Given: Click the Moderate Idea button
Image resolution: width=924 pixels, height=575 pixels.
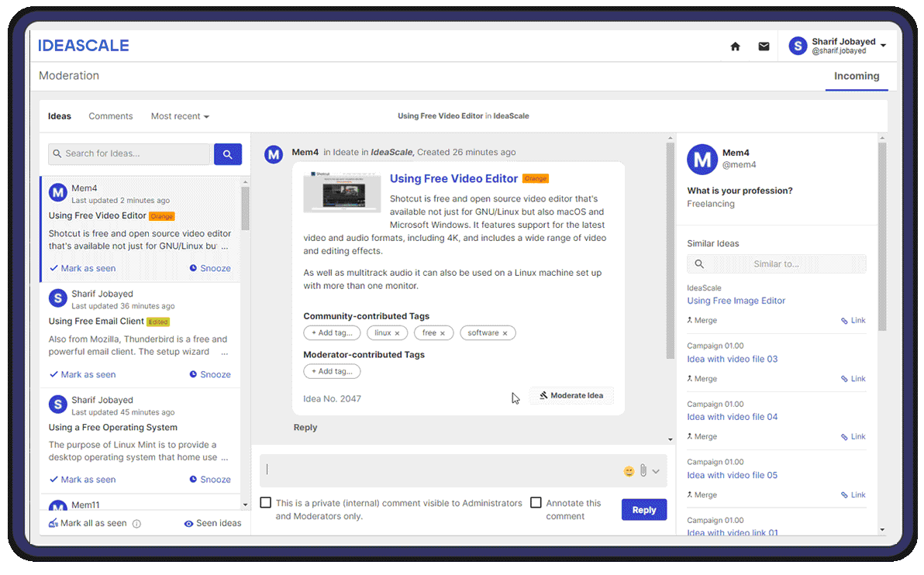Looking at the screenshot, I should 571,395.
